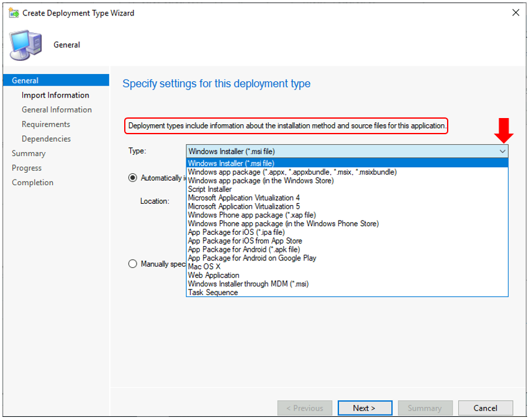Click the 'Location:' label
This screenshot has height=420, width=529.
(155, 201)
